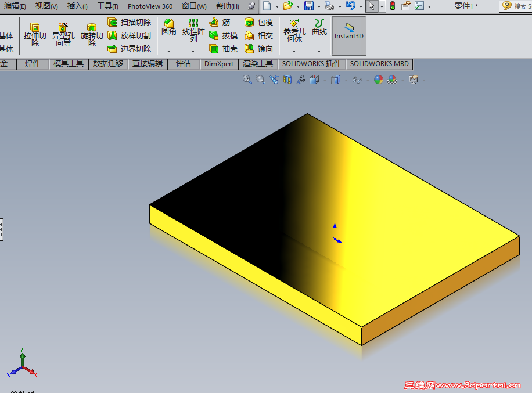Viewport: 532px width, 393px height.
Task: Click the Apply Scene icon
Action: pos(392,80)
